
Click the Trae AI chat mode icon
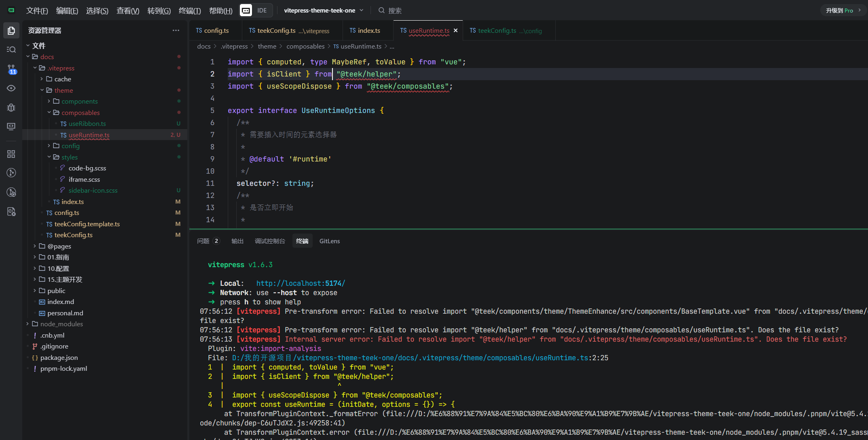pos(246,11)
